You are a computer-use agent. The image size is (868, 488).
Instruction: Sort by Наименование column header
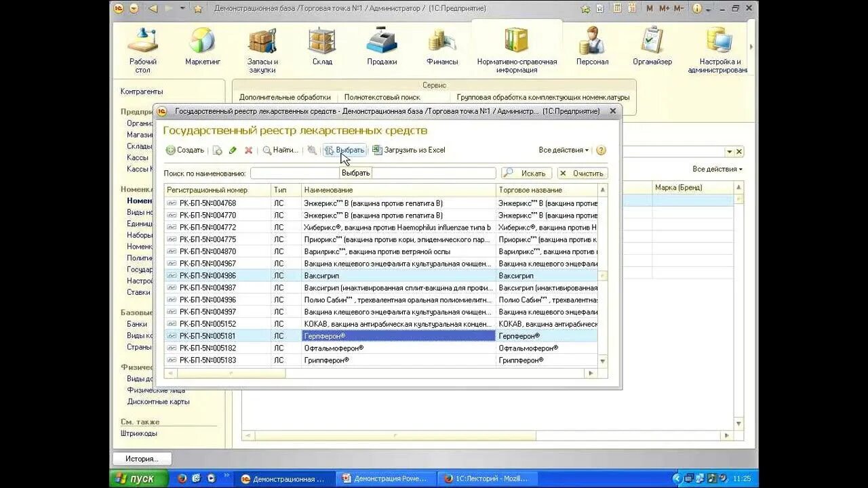click(399, 190)
